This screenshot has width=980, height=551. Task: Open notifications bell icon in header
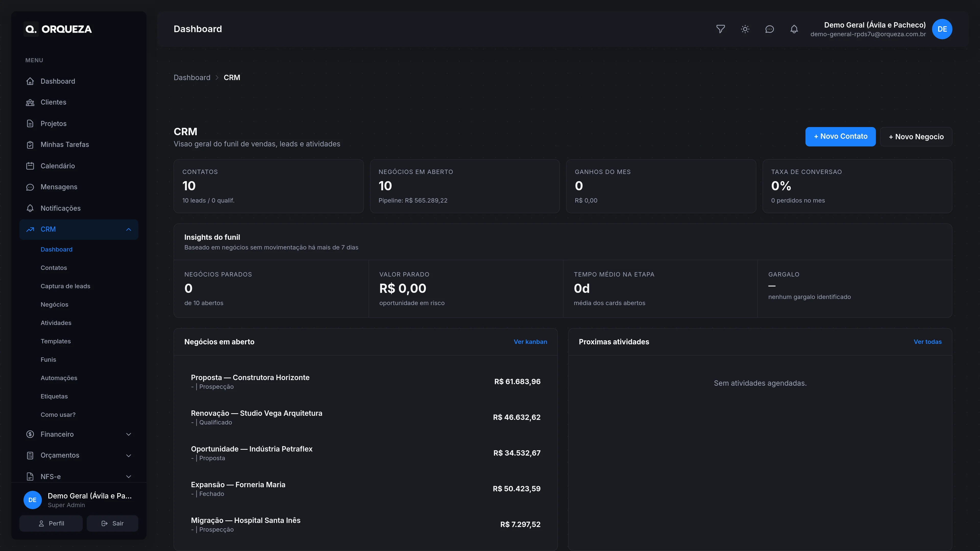(794, 29)
